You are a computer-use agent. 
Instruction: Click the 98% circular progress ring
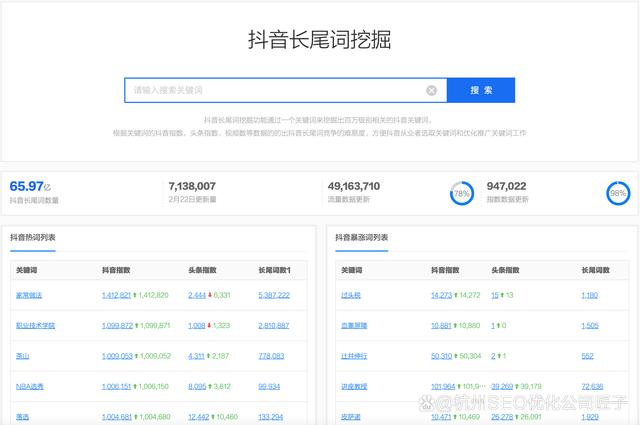point(618,194)
